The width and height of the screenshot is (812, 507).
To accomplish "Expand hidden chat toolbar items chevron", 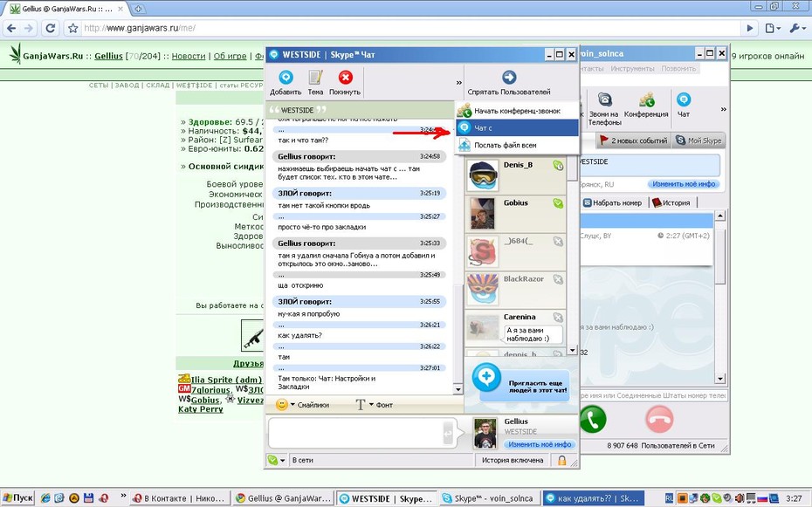I will click(458, 82).
